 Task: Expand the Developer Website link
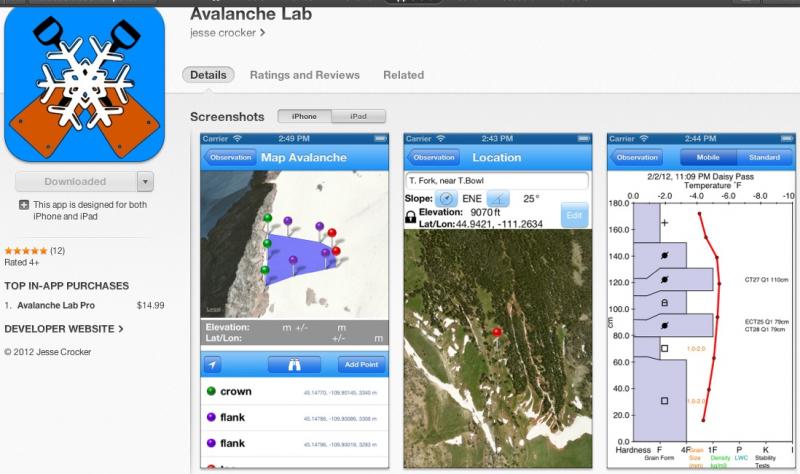[64, 328]
